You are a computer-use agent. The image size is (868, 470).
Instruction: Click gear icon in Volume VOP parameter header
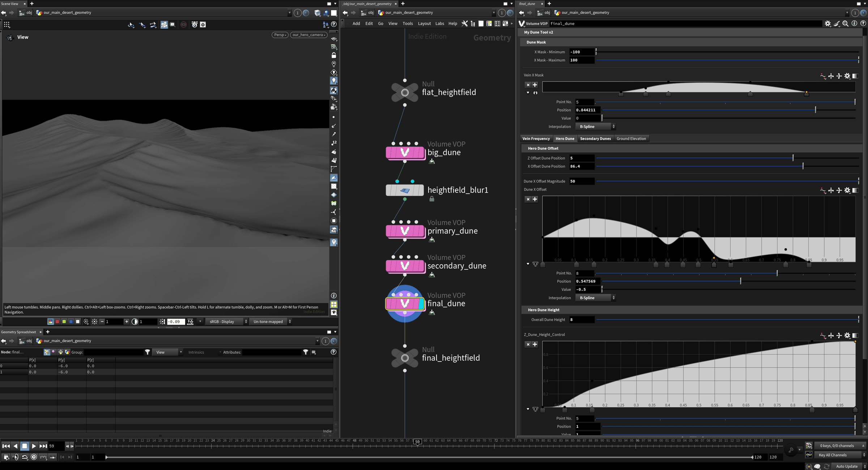[x=827, y=23]
